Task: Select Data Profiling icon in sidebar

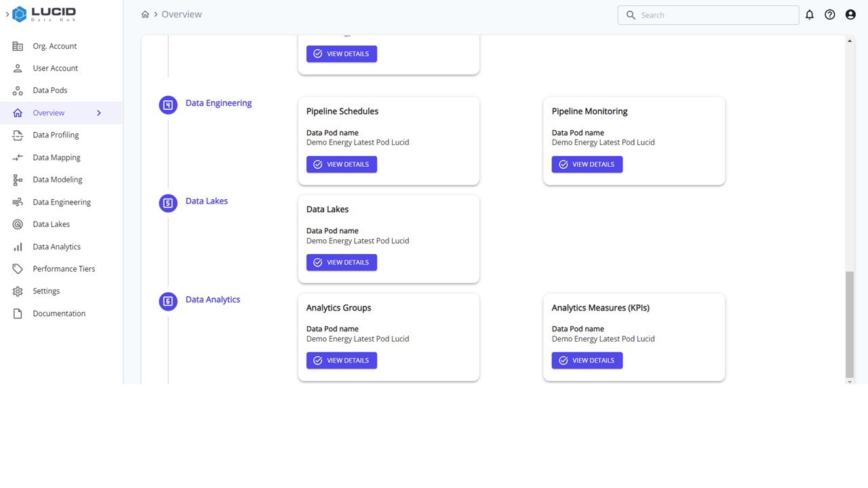Action: [18, 135]
